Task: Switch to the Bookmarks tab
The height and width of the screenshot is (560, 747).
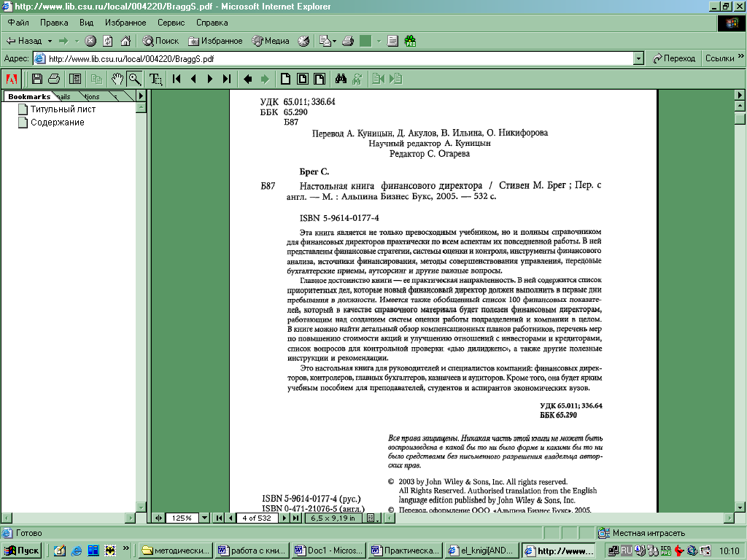Action: pyautogui.click(x=29, y=96)
